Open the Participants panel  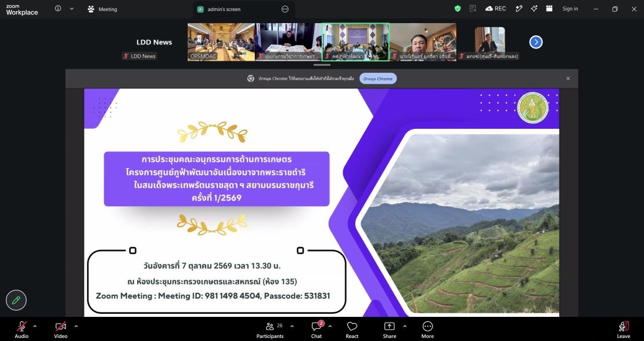tap(270, 330)
